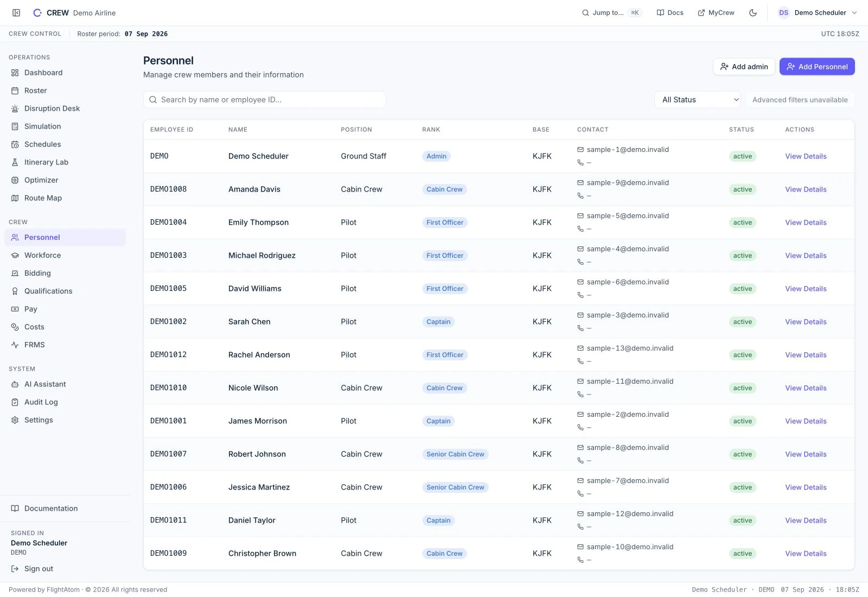This screenshot has height=597, width=868.
Task: Expand the Demo Scheduler user menu
Action: (817, 12)
